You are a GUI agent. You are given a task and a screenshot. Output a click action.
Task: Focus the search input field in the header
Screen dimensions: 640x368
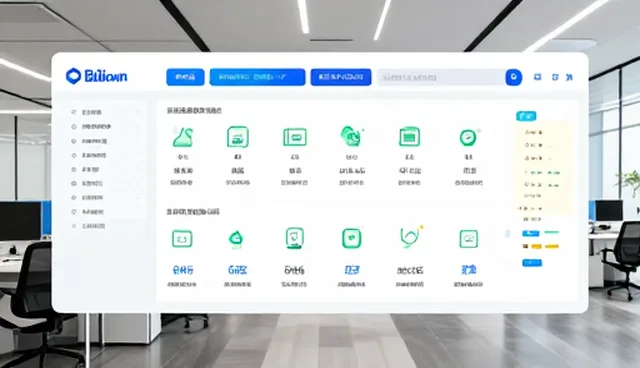click(x=441, y=78)
